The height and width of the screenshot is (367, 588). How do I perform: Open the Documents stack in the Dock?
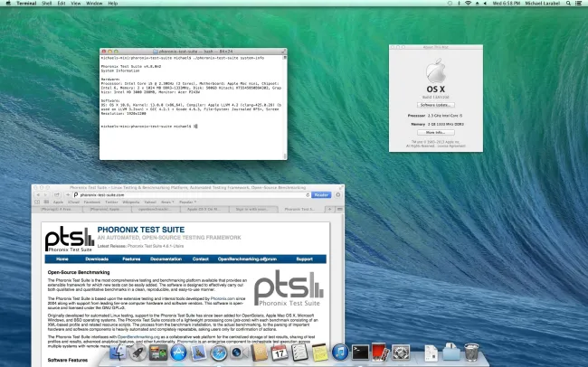[431, 353]
